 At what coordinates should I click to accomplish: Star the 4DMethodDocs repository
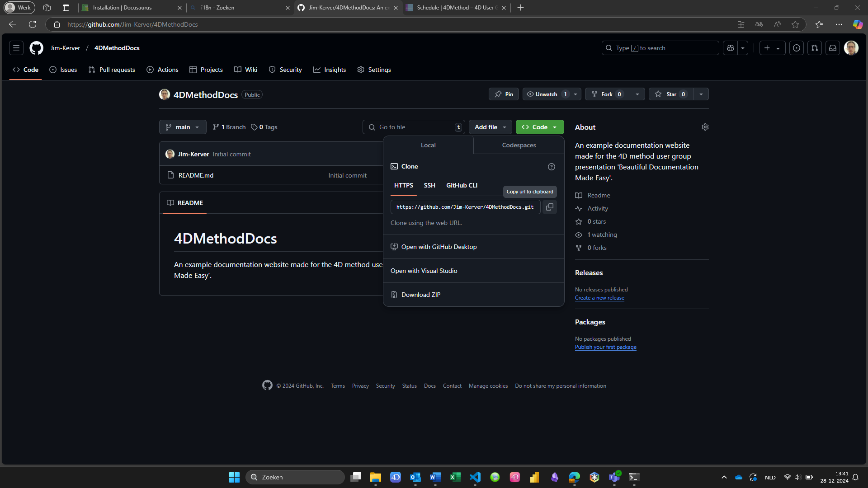pos(670,94)
